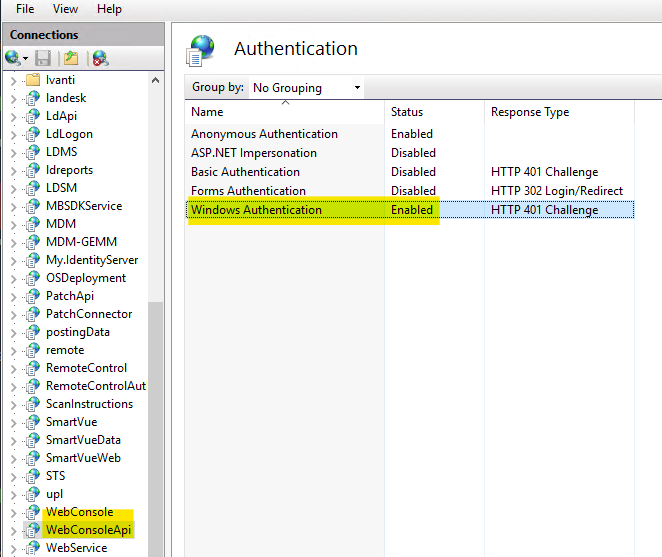Select the ASP.NET Impersonation row
Image resolution: width=662 pixels, height=557 pixels.
(x=410, y=153)
